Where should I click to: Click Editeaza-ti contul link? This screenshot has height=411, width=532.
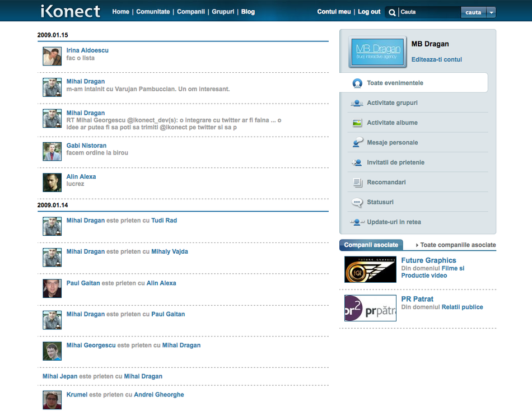click(x=437, y=59)
